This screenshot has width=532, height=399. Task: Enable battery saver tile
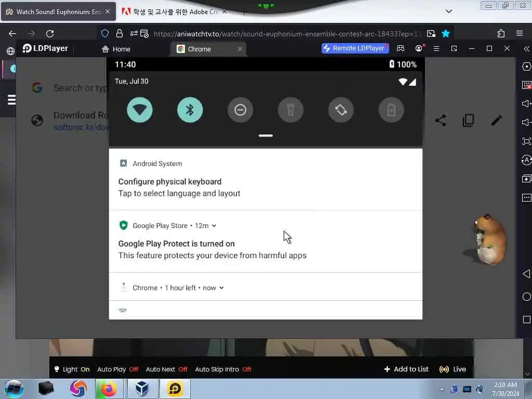391,110
